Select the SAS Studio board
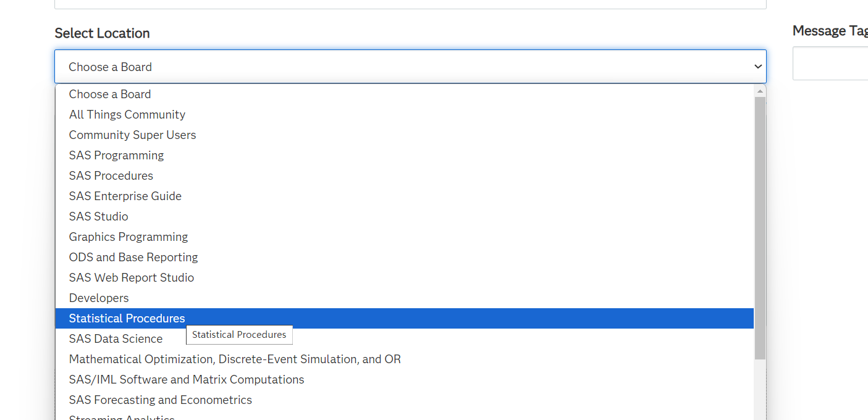The height and width of the screenshot is (420, 868). (98, 216)
